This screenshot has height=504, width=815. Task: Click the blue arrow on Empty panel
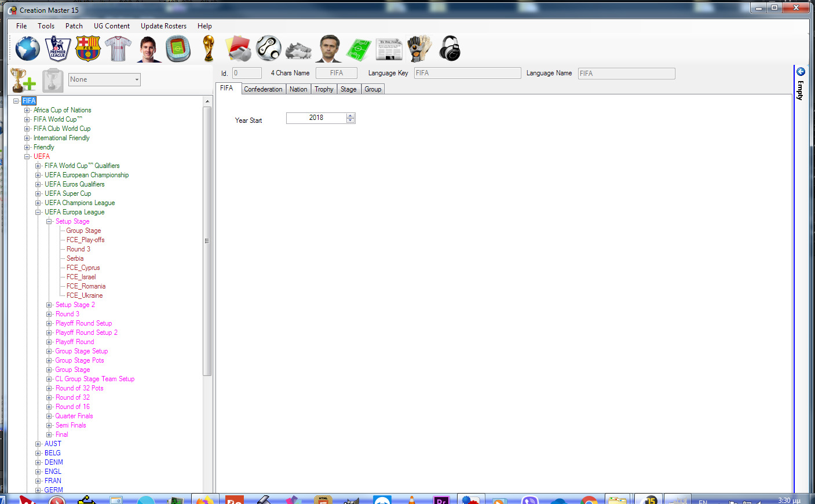pos(801,72)
